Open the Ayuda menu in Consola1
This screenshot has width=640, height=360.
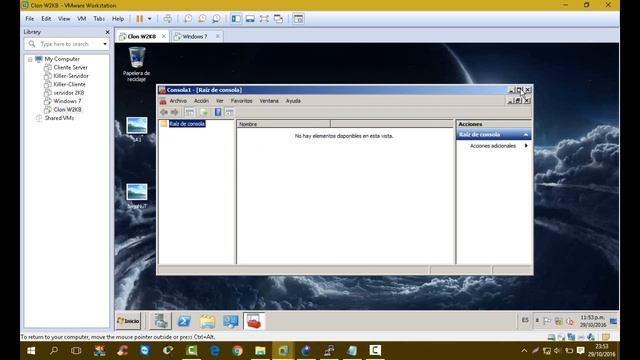pyautogui.click(x=293, y=101)
